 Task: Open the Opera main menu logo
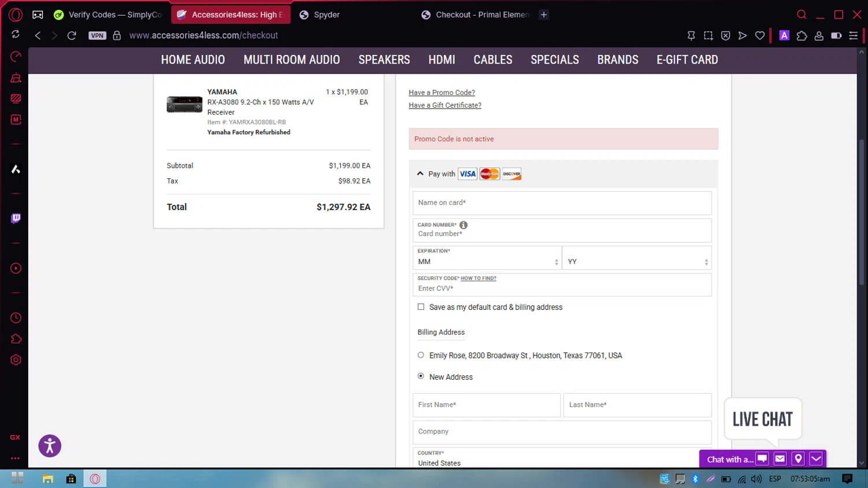pyautogui.click(x=16, y=14)
